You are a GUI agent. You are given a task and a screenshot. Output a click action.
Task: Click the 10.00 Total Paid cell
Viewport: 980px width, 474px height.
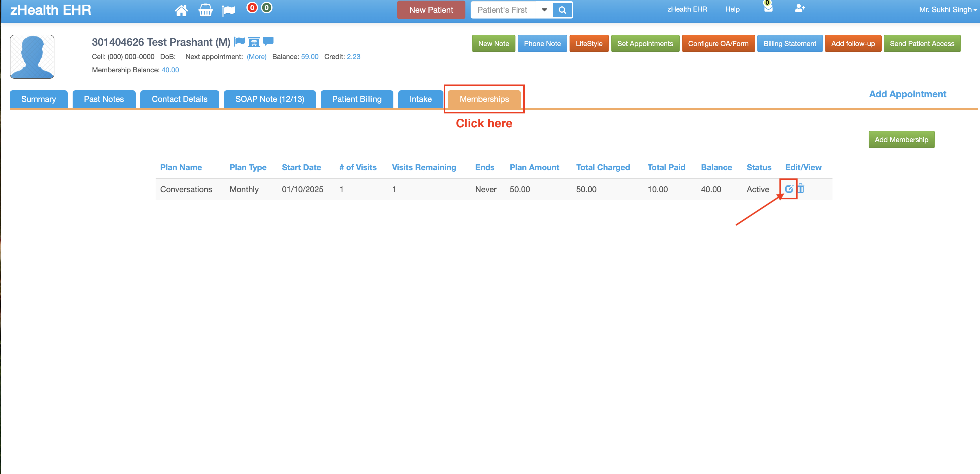658,189
